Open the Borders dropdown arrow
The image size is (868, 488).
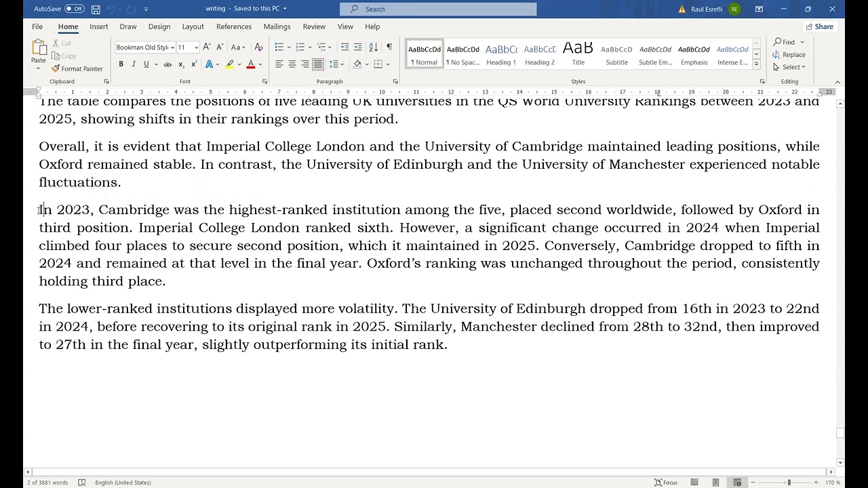[x=387, y=64]
